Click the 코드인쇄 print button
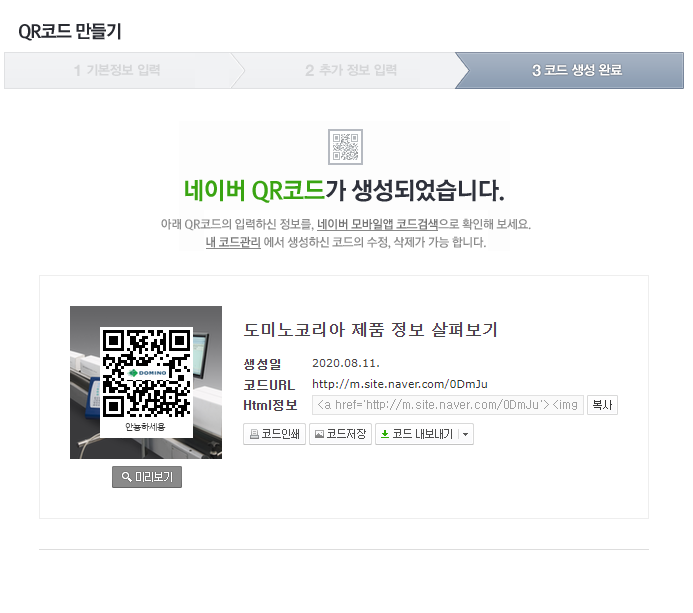Viewport: 693px width, 613px height. [274, 434]
